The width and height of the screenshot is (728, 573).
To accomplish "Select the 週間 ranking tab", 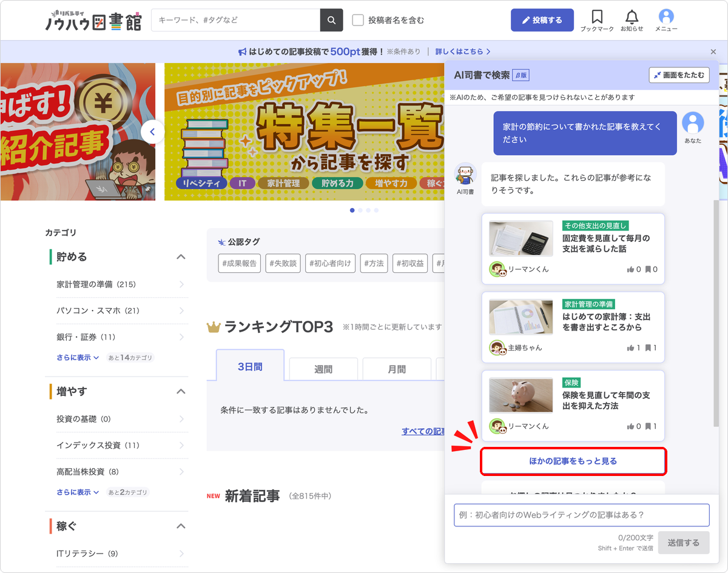I will [323, 369].
